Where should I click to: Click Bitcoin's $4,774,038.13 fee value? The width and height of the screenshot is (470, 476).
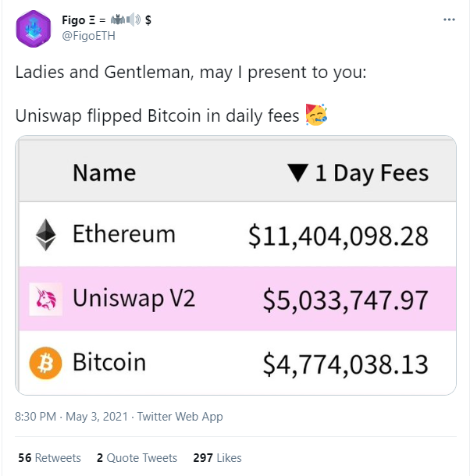tap(345, 364)
